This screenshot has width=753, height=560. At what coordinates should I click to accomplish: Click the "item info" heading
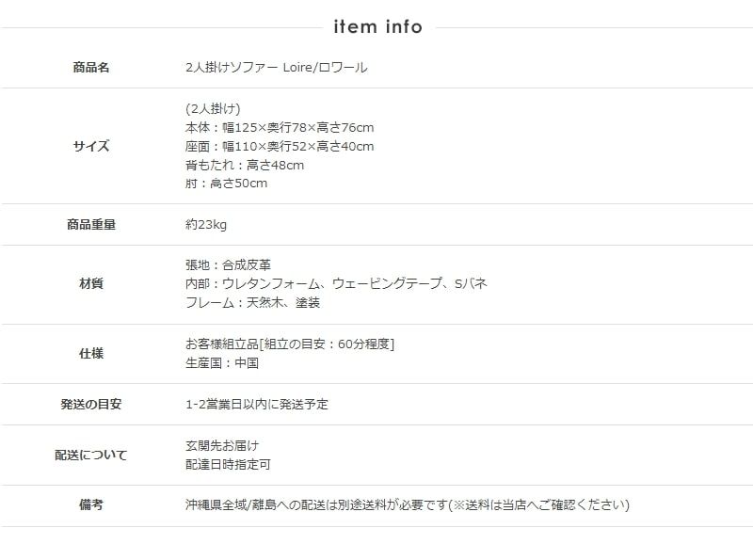[377, 26]
